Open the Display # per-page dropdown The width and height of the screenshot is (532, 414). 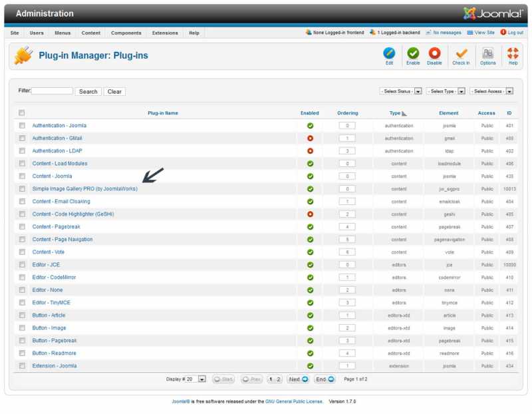(196, 379)
